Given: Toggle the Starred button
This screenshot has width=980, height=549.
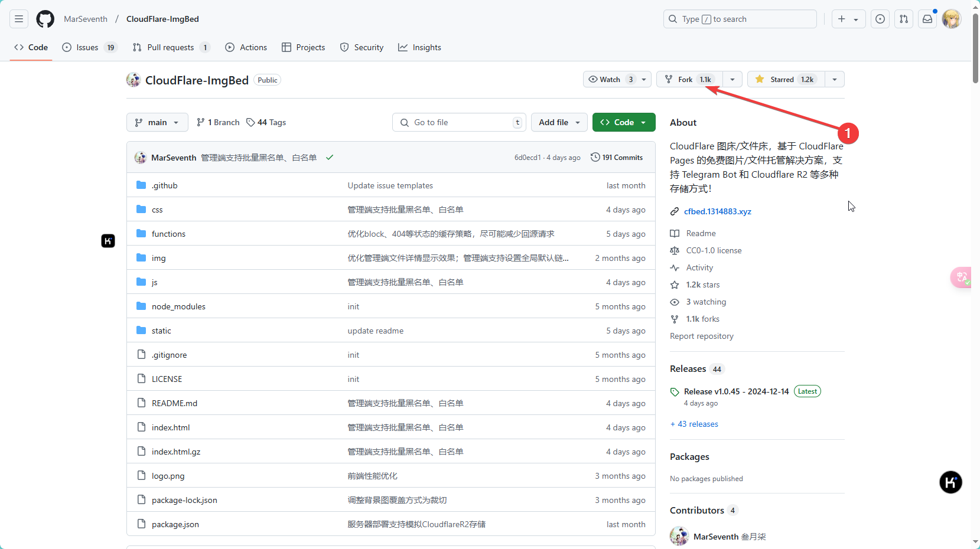Looking at the screenshot, I should click(x=786, y=79).
